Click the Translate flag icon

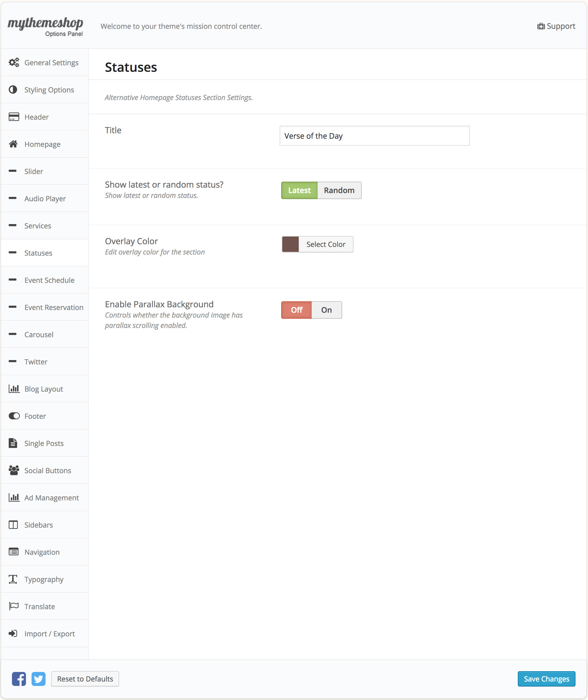pyautogui.click(x=14, y=606)
